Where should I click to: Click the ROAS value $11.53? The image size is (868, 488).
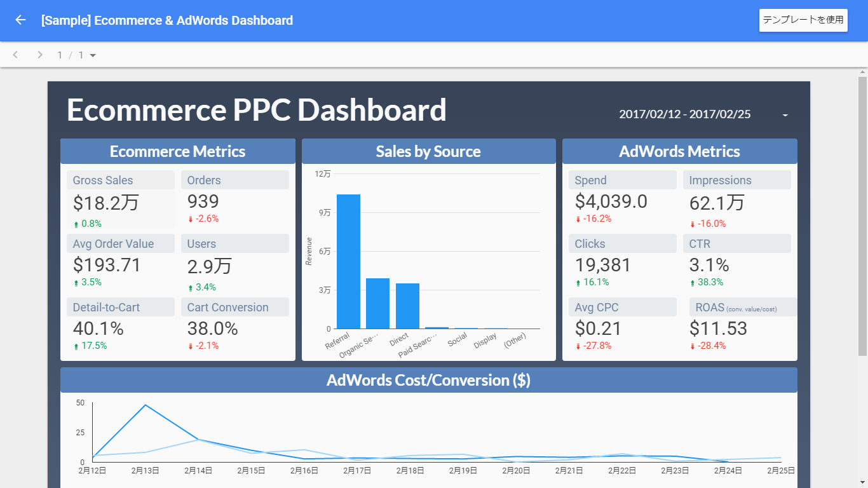718,329
